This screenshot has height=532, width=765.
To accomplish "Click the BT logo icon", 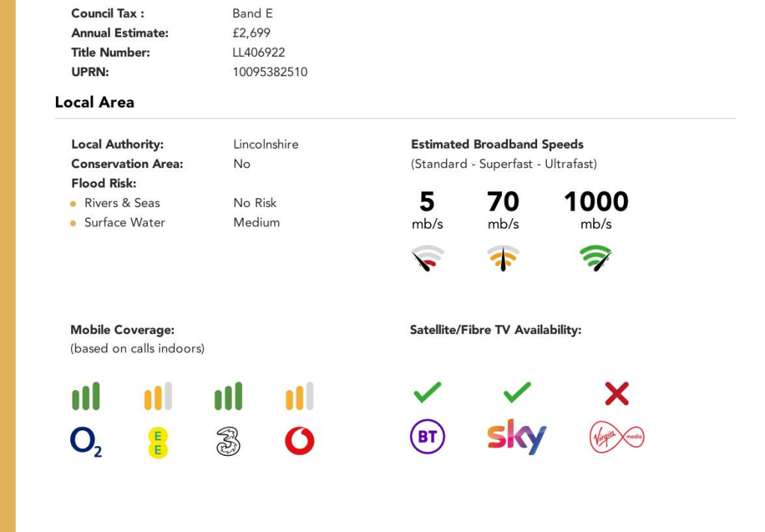I will pos(427,437).
